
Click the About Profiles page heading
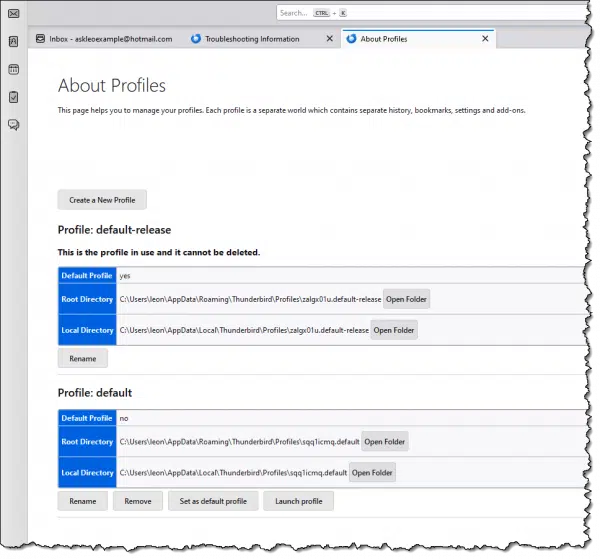[112, 85]
